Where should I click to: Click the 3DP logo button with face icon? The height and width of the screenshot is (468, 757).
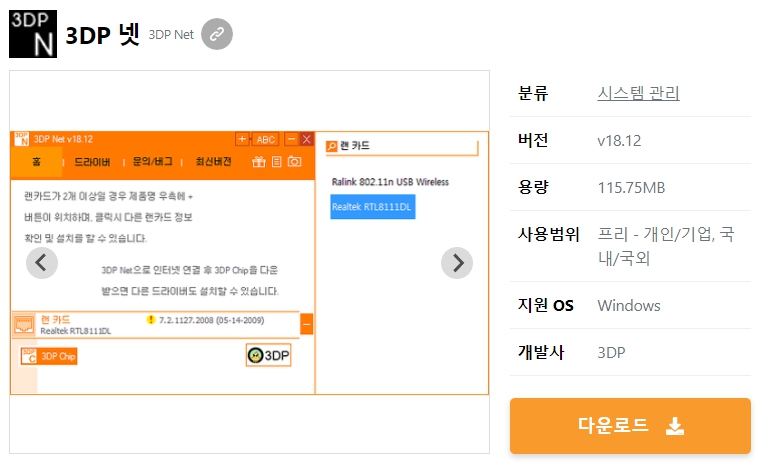[268, 355]
